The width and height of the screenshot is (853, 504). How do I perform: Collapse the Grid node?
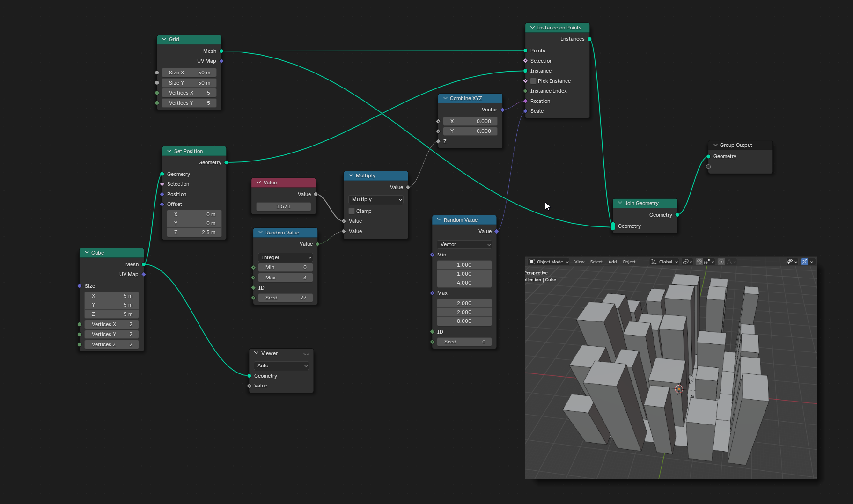[164, 39]
